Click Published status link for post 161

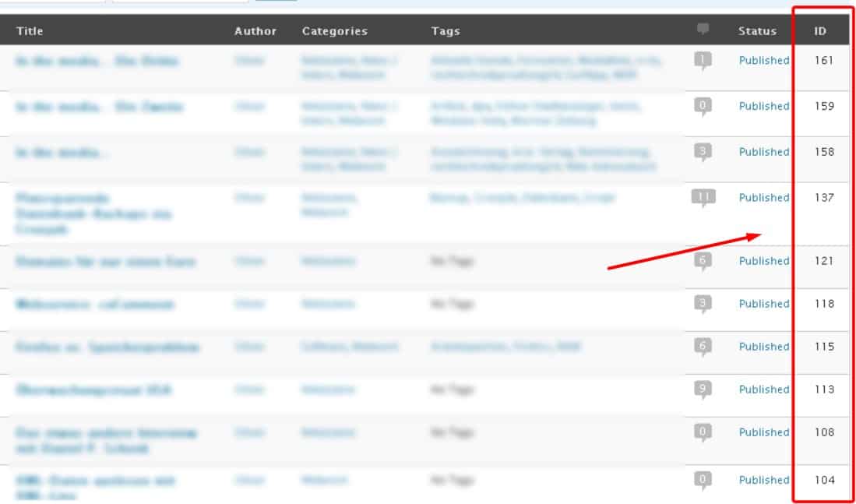(764, 61)
